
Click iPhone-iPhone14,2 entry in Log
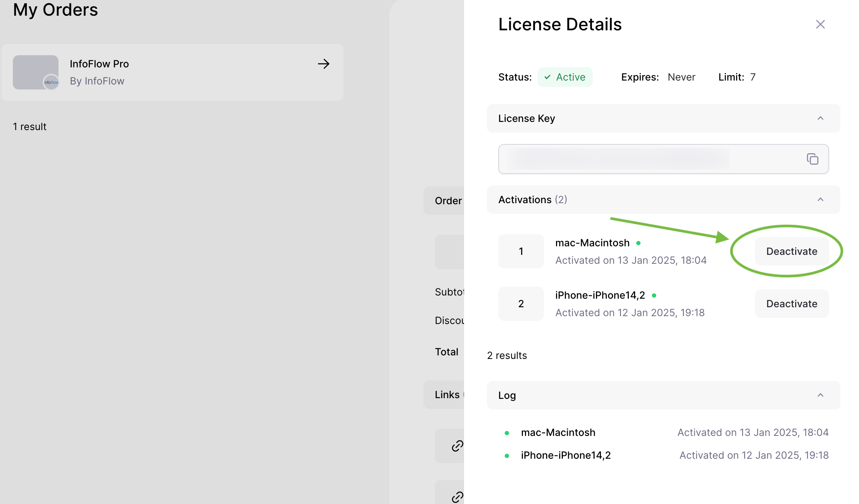click(566, 455)
